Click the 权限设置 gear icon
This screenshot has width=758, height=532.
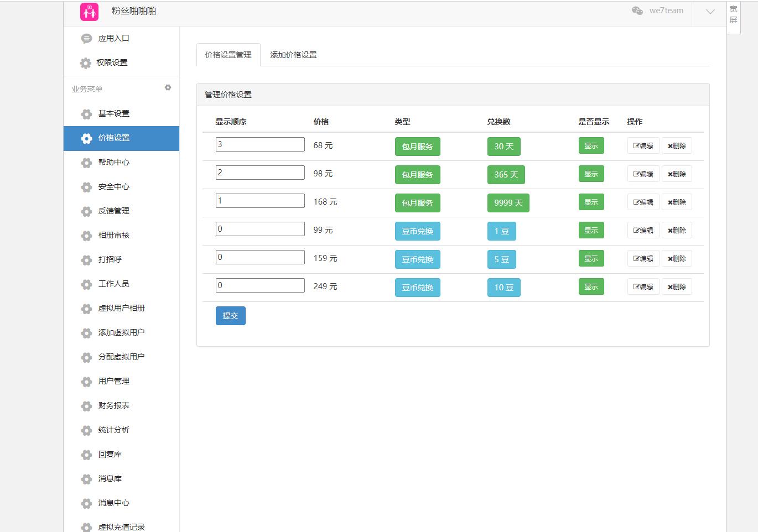click(x=85, y=63)
